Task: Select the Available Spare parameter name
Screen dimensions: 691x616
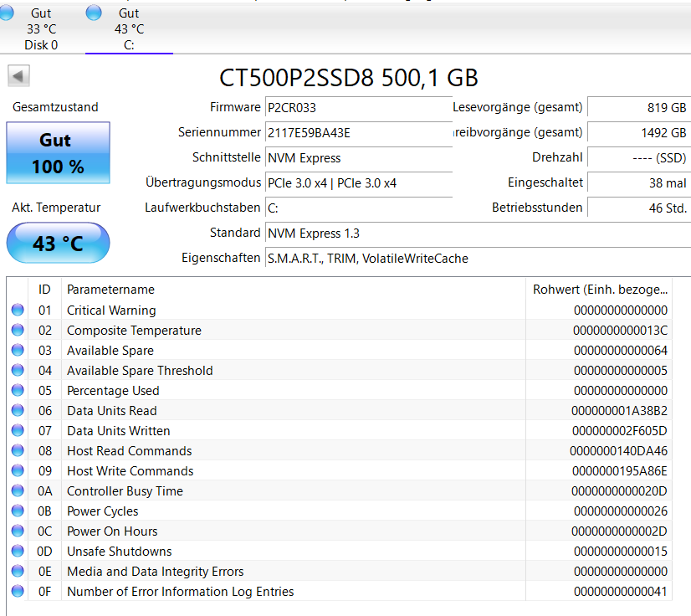Action: (110, 351)
